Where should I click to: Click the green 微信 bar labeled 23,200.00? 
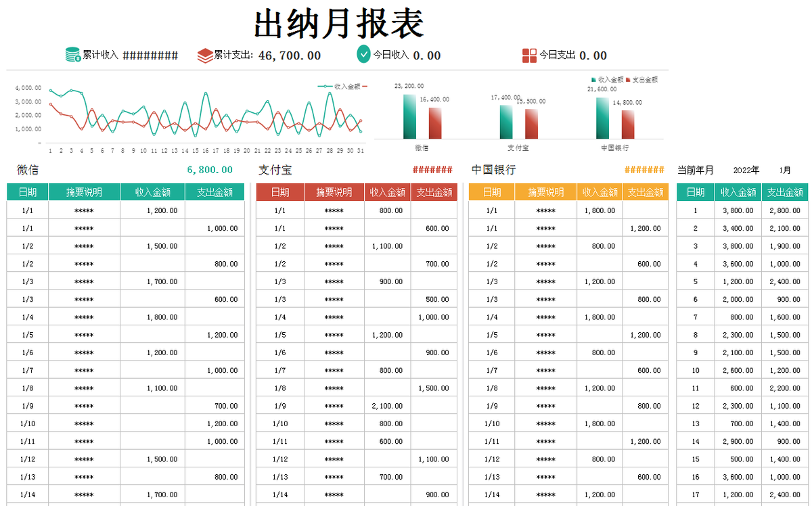[410, 117]
